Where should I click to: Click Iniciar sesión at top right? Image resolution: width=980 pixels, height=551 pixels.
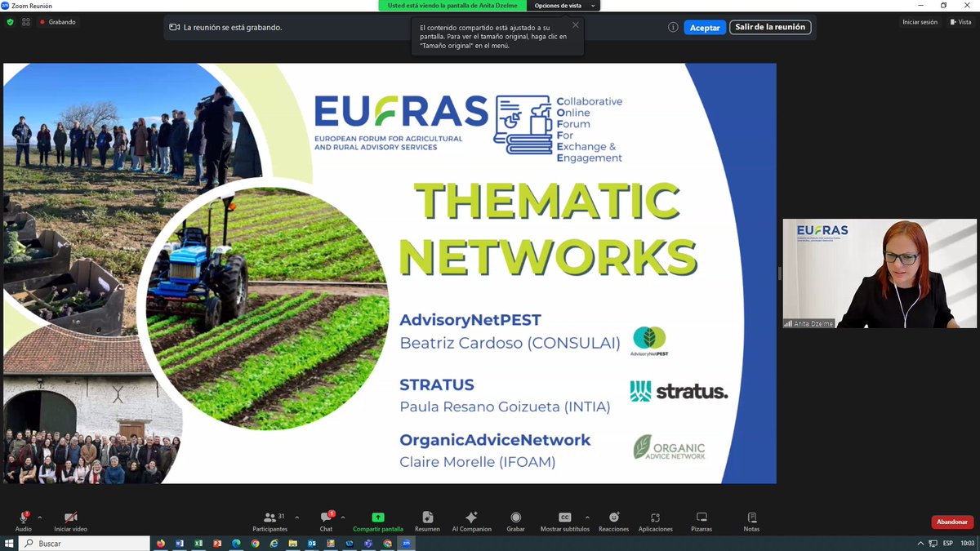point(920,22)
